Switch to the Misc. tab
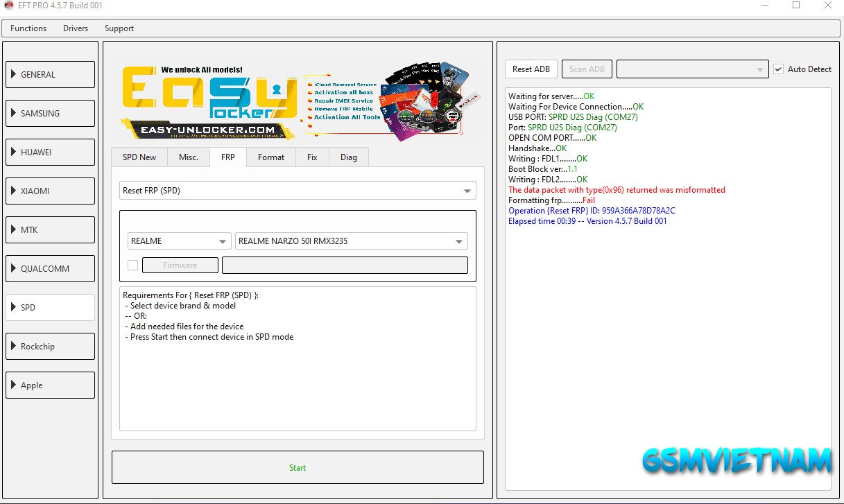The image size is (844, 504). tap(189, 157)
